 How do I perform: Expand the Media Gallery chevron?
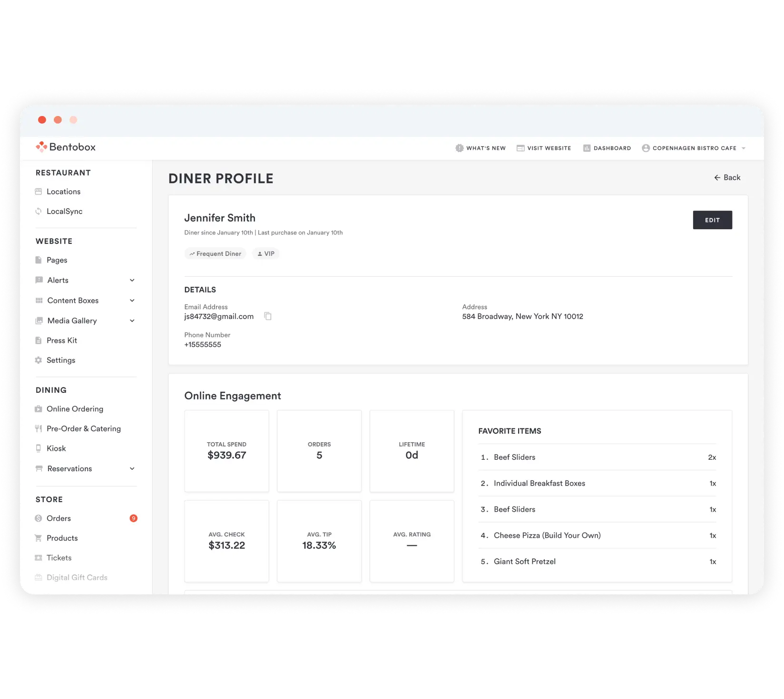(x=132, y=321)
